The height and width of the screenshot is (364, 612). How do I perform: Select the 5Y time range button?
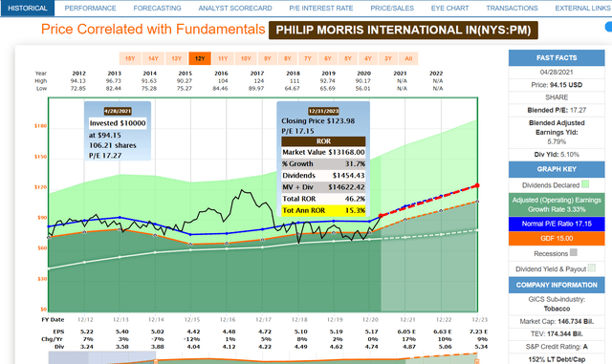tap(348, 58)
